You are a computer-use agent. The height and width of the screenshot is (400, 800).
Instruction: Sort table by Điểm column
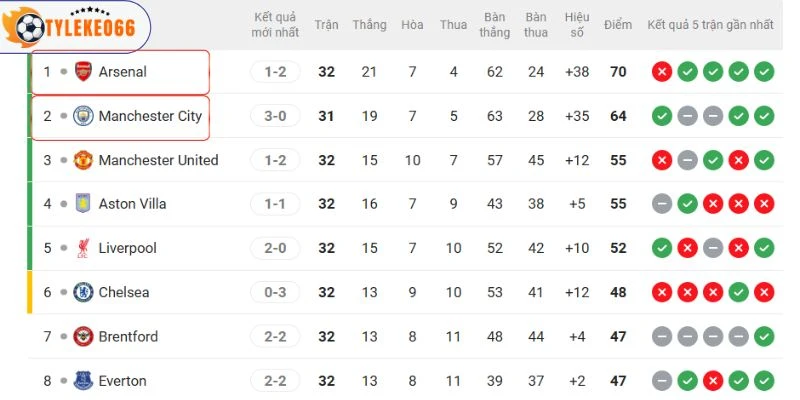(618, 24)
